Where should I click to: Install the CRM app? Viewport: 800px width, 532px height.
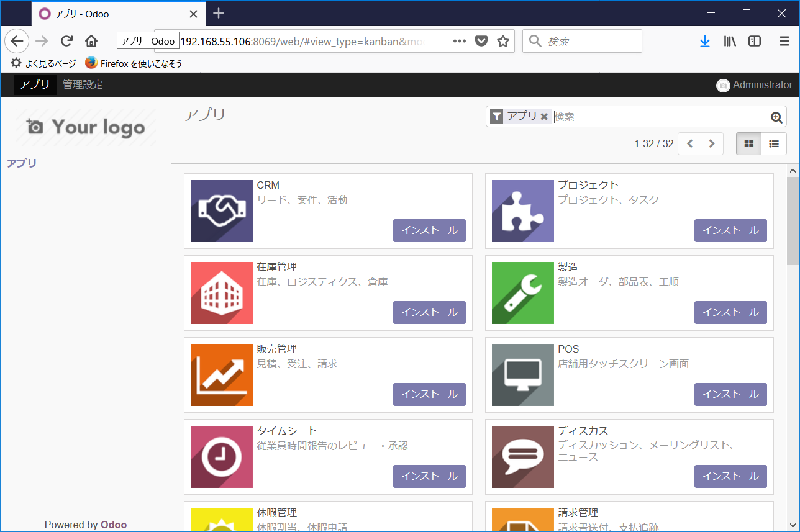(429, 230)
